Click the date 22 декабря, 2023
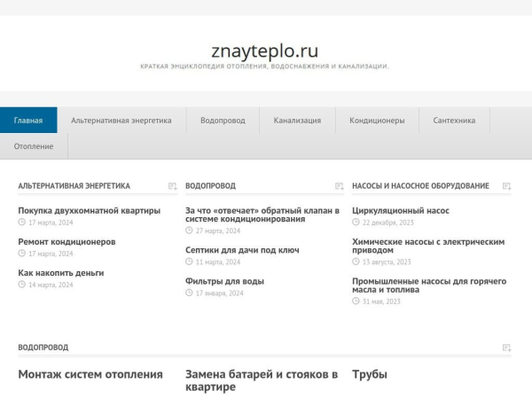Viewport: 532px width, 399px height. click(388, 223)
